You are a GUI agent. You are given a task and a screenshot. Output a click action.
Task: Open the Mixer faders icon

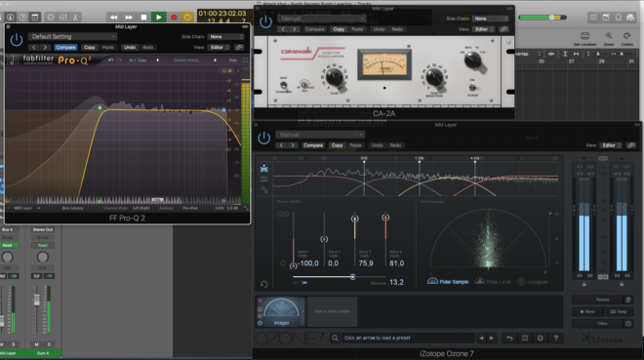(62, 18)
